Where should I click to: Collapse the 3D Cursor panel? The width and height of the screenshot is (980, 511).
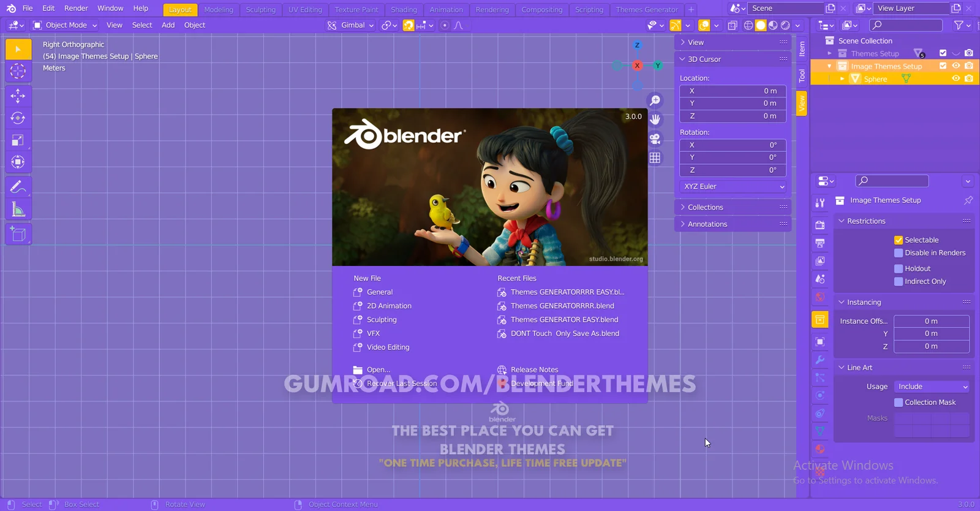[x=733, y=59]
